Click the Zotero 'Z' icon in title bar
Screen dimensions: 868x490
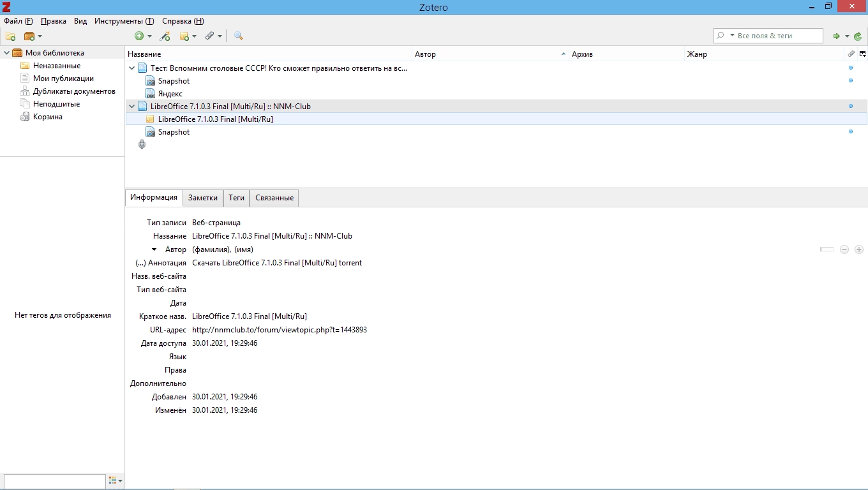(7, 7)
